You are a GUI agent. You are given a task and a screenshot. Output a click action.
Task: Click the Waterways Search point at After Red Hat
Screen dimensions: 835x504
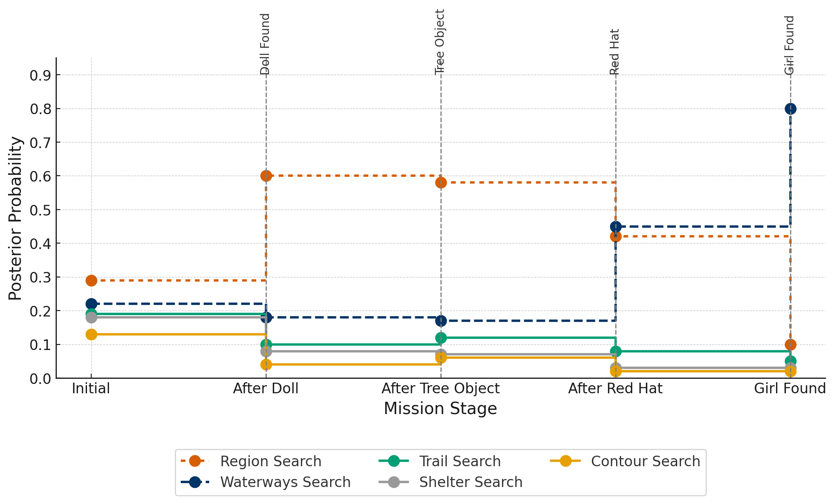(x=616, y=227)
